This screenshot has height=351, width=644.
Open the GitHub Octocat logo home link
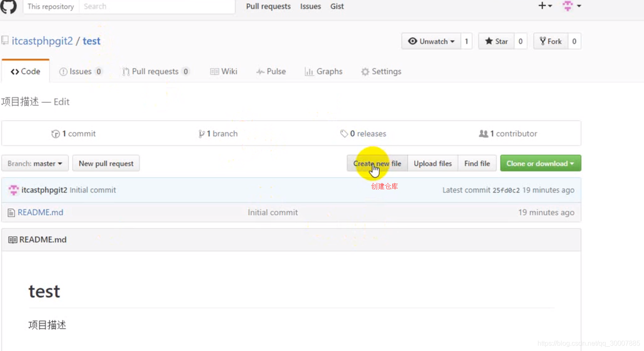pos(8,6)
